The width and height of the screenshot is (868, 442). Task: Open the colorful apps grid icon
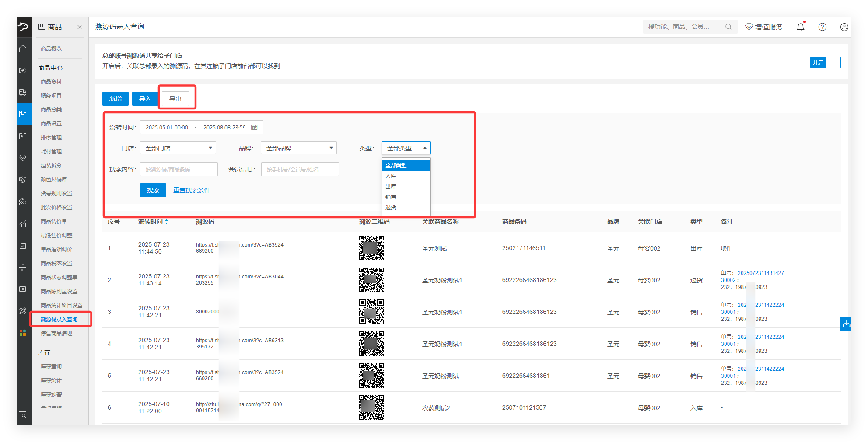point(23,333)
